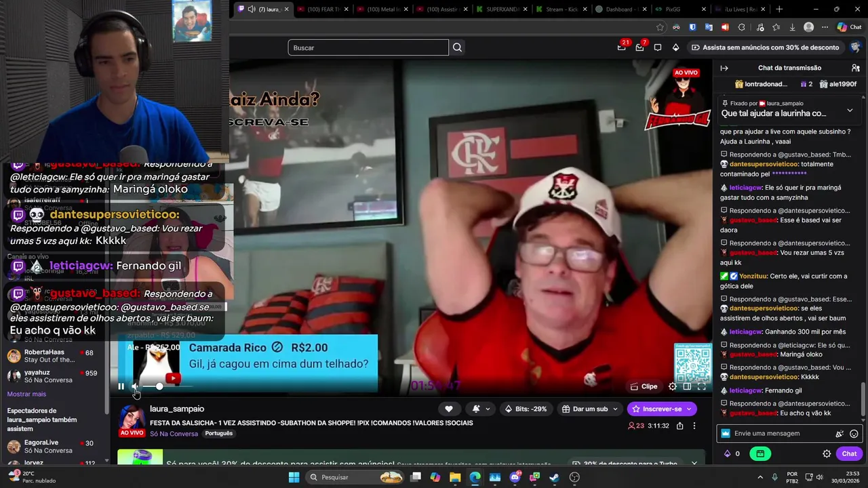This screenshot has width=868, height=488.
Task: Switch to the laura_ Twitch browser tab
Action: [x=263, y=9]
